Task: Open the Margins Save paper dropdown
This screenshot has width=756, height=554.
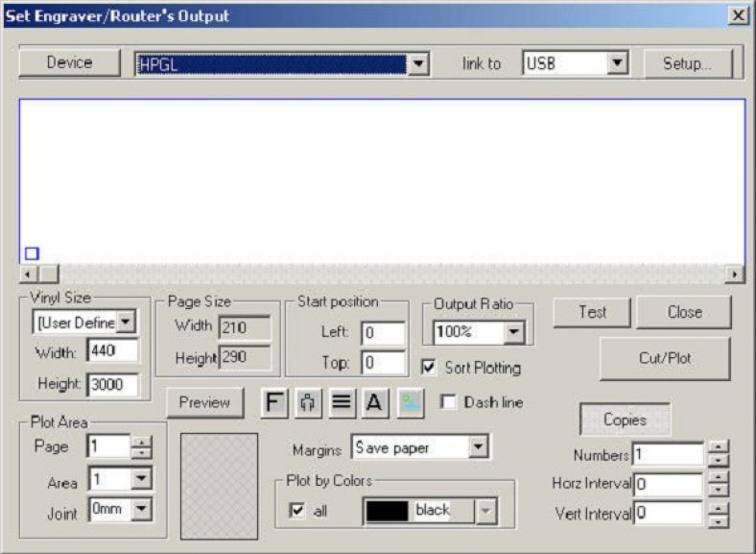Action: pyautogui.click(x=478, y=447)
